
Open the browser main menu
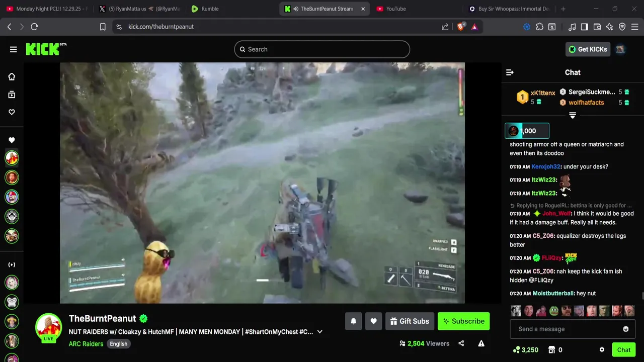[x=635, y=27]
